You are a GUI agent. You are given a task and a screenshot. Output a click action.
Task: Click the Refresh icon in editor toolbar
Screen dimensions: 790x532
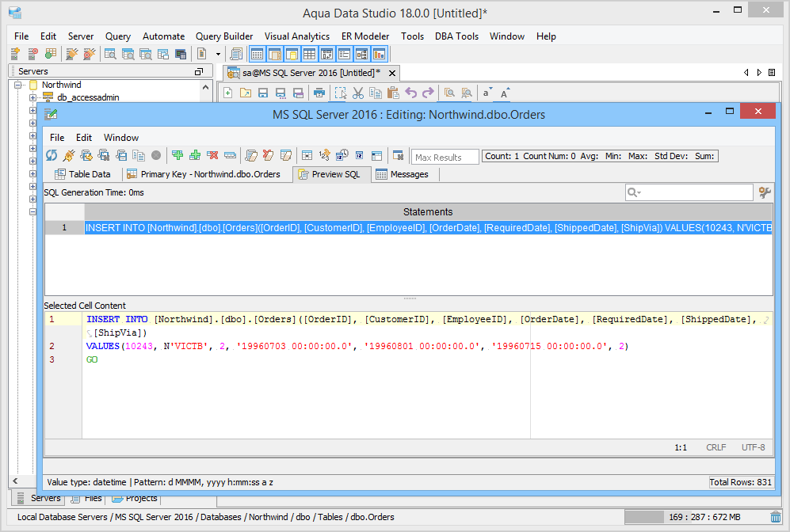coord(52,156)
